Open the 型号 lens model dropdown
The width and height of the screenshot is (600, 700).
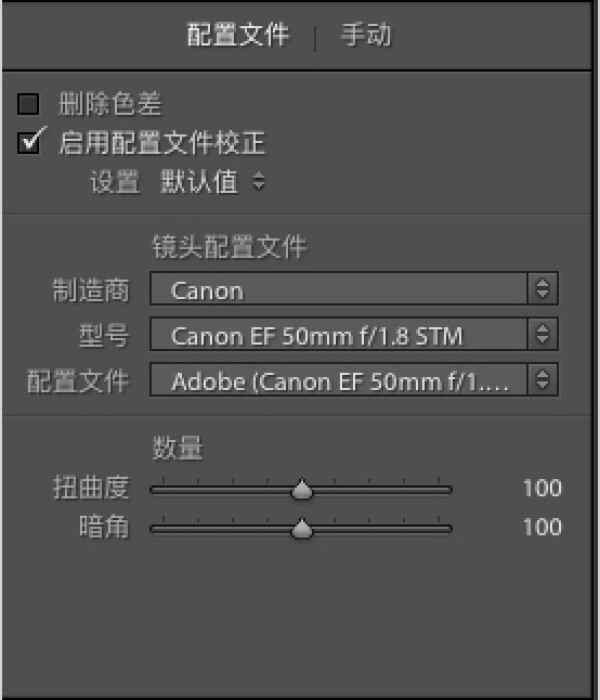(x=338, y=335)
